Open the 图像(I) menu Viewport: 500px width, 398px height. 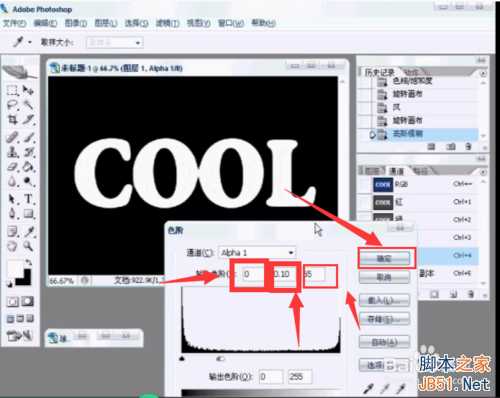tap(75, 23)
